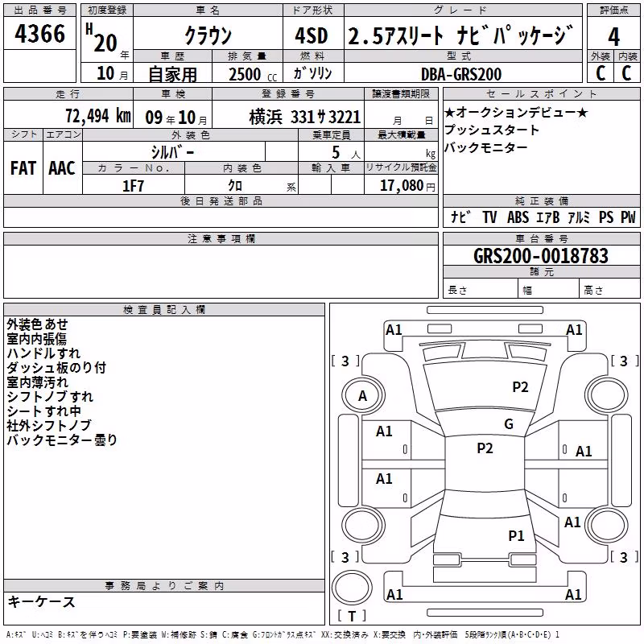Select the displacement value 2500 cc
Image resolution: width=644 pixels, height=644 pixels.
[x=253, y=74]
